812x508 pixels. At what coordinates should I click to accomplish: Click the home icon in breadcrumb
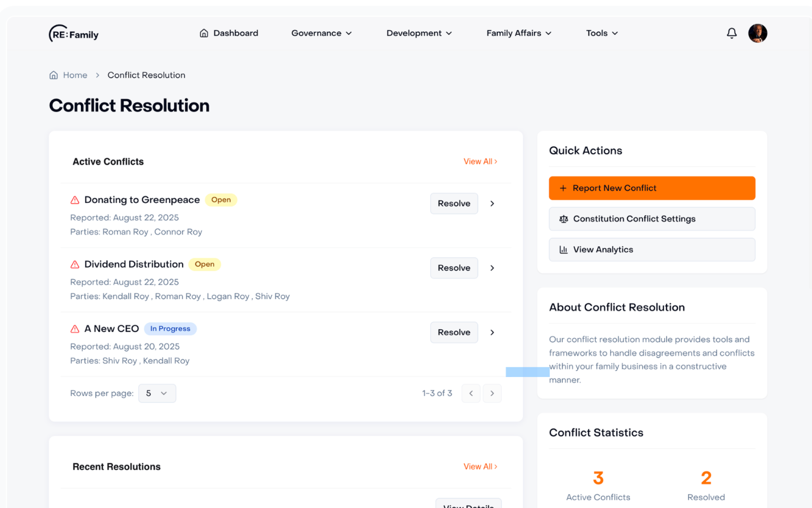(54, 75)
